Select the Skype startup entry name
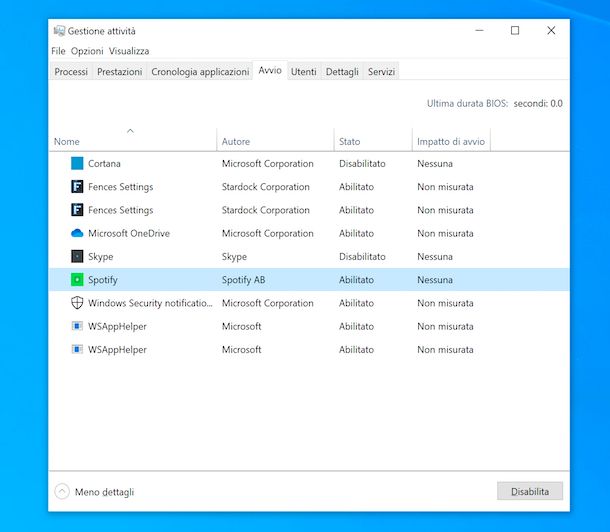610x532 pixels. pyautogui.click(x=100, y=257)
